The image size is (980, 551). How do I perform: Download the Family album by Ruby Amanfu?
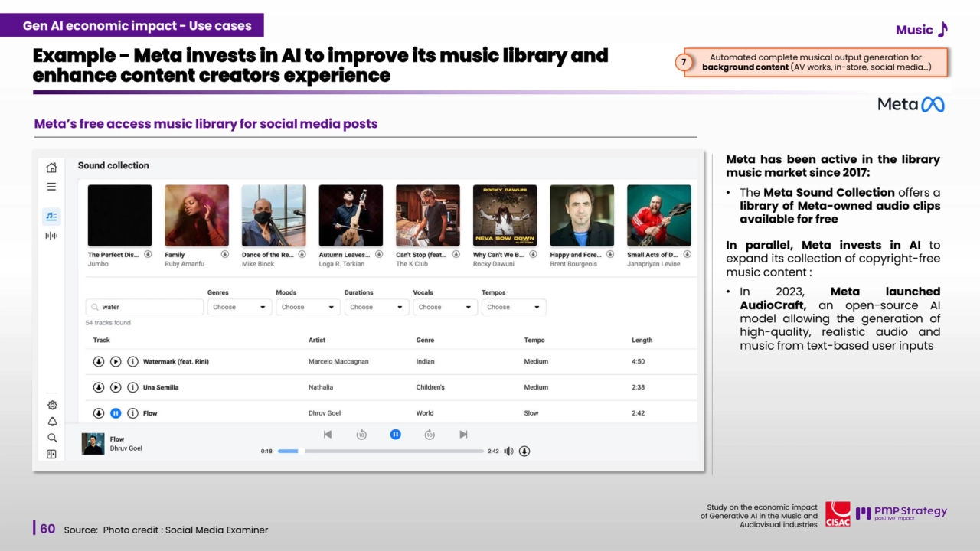pyautogui.click(x=225, y=254)
